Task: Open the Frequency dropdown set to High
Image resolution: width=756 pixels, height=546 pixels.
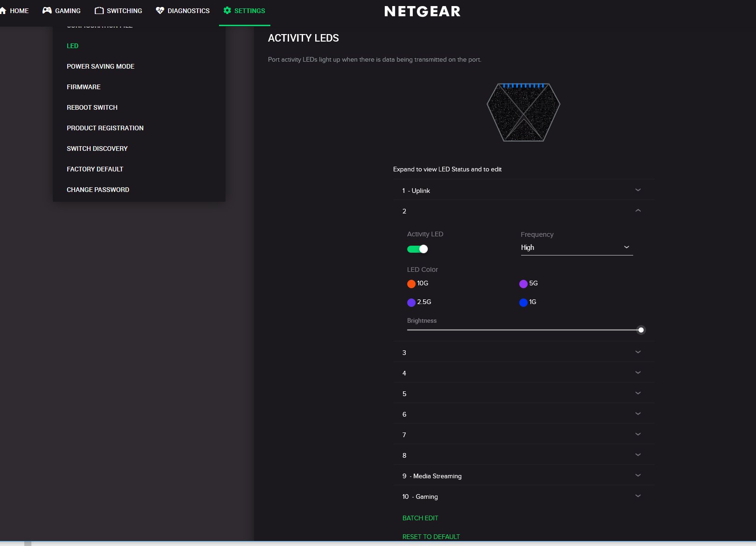Action: 576,248
